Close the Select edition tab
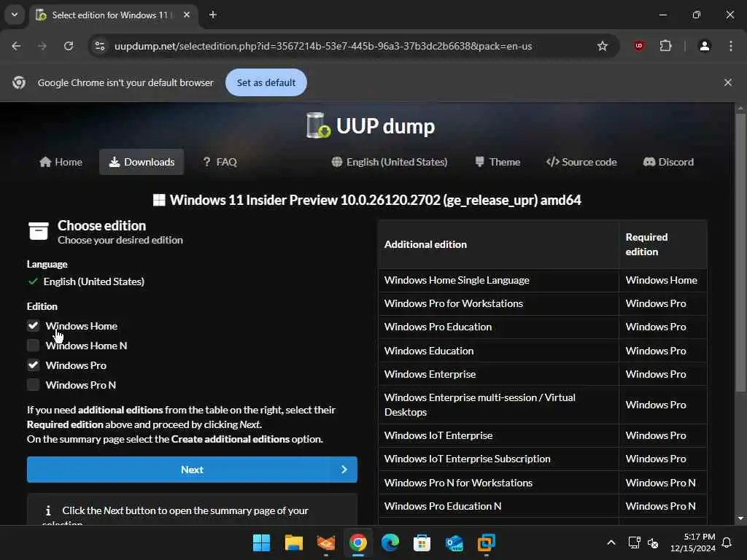The height and width of the screenshot is (560, 747). [187, 15]
